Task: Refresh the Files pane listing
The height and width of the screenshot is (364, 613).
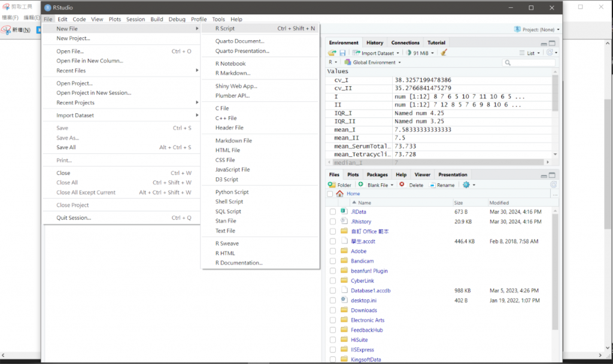Action: tap(554, 184)
